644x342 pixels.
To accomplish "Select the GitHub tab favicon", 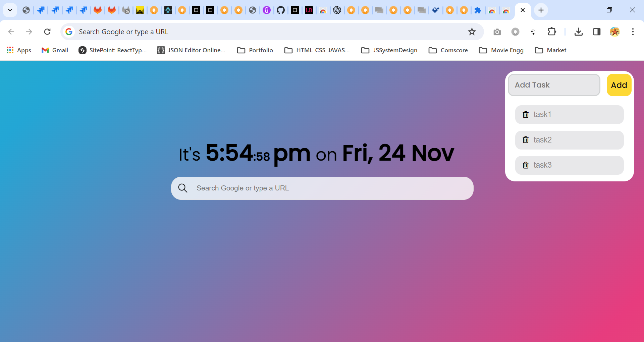I will coord(281,10).
